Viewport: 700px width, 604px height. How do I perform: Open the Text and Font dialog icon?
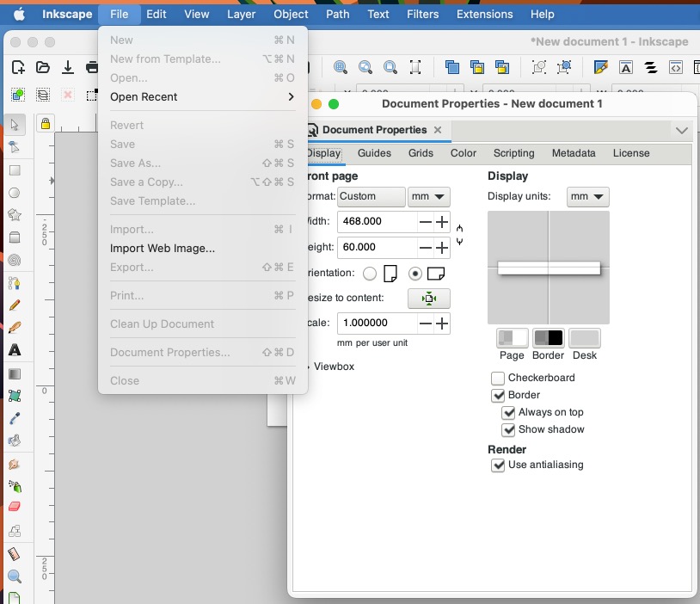626,67
